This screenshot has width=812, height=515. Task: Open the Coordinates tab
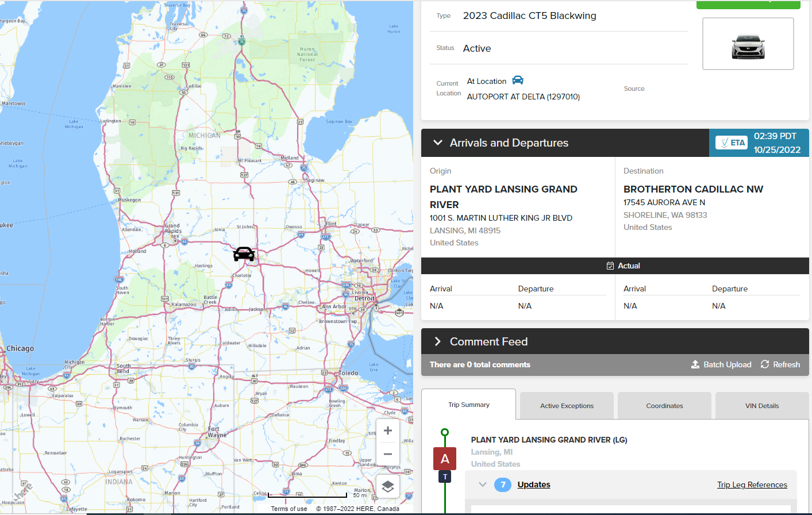pos(664,406)
